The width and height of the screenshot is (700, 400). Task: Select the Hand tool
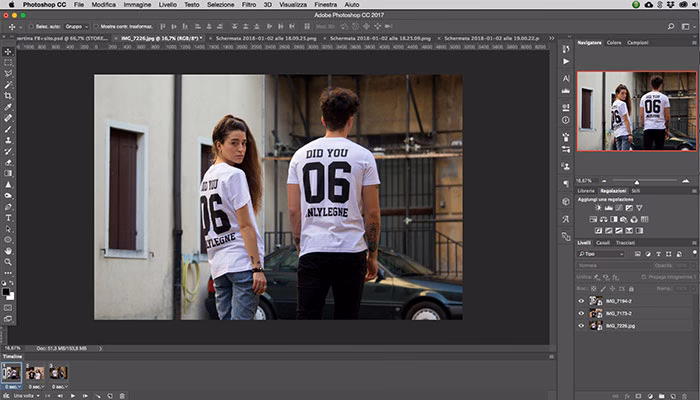pyautogui.click(x=8, y=251)
